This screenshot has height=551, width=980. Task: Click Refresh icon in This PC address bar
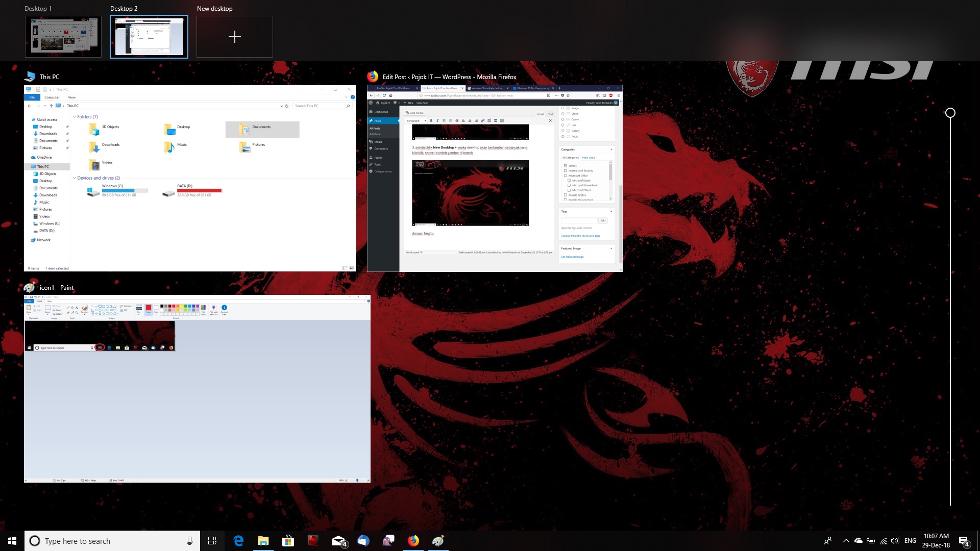coord(287,106)
